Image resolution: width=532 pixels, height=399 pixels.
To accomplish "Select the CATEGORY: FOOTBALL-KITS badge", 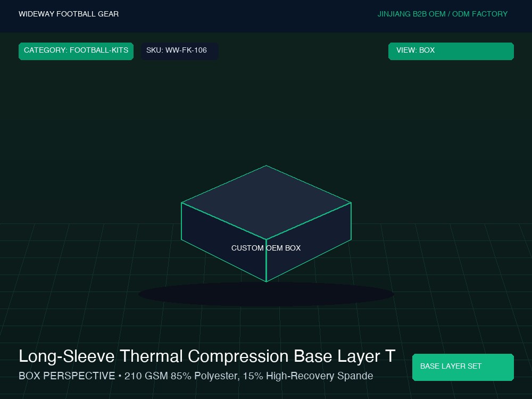I will pos(76,51).
